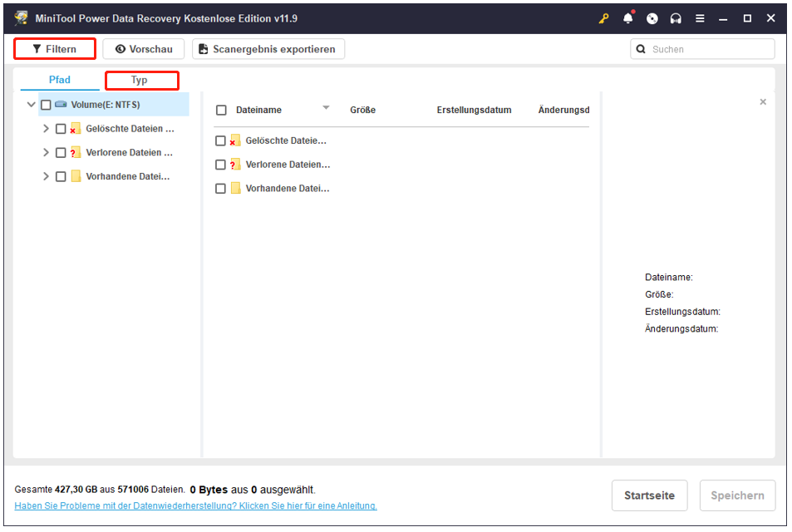Open the bell notifications icon

click(x=627, y=18)
